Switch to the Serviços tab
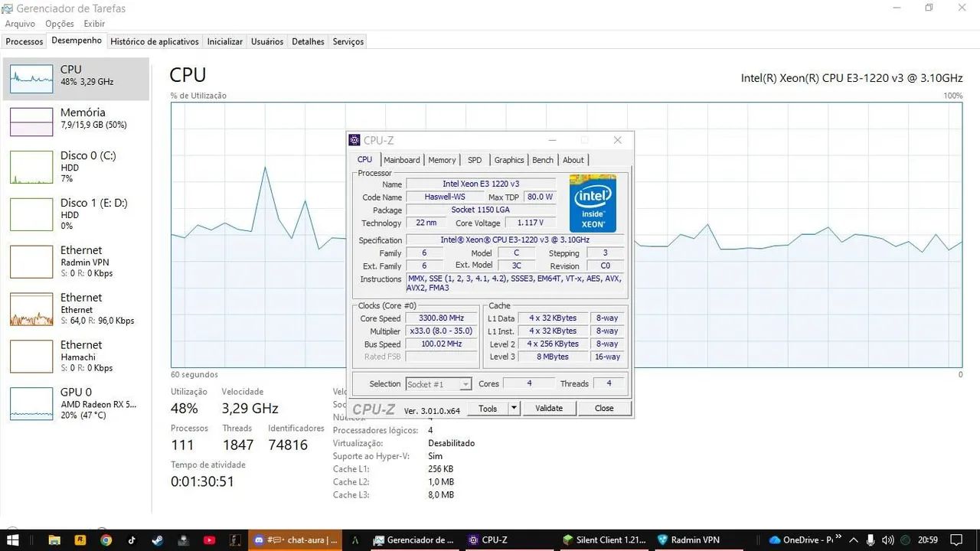 tap(348, 41)
